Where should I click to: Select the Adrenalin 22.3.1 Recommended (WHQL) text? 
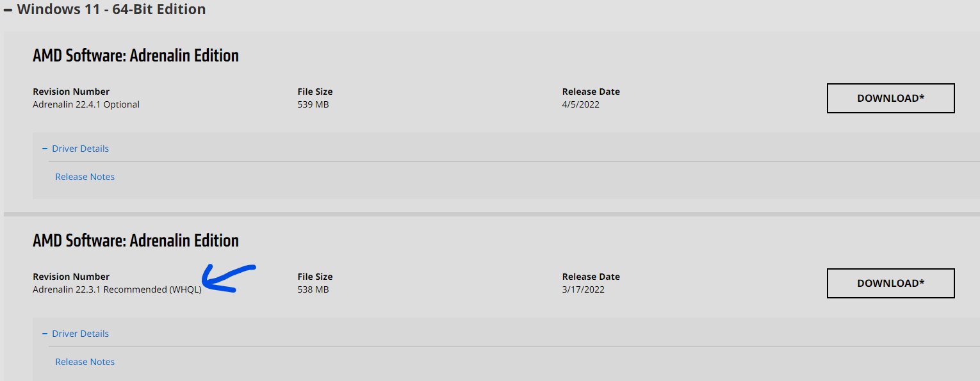pyautogui.click(x=117, y=289)
